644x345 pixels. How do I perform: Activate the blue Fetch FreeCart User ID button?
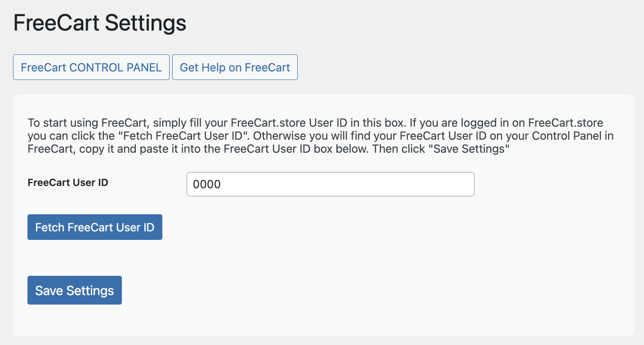point(94,227)
